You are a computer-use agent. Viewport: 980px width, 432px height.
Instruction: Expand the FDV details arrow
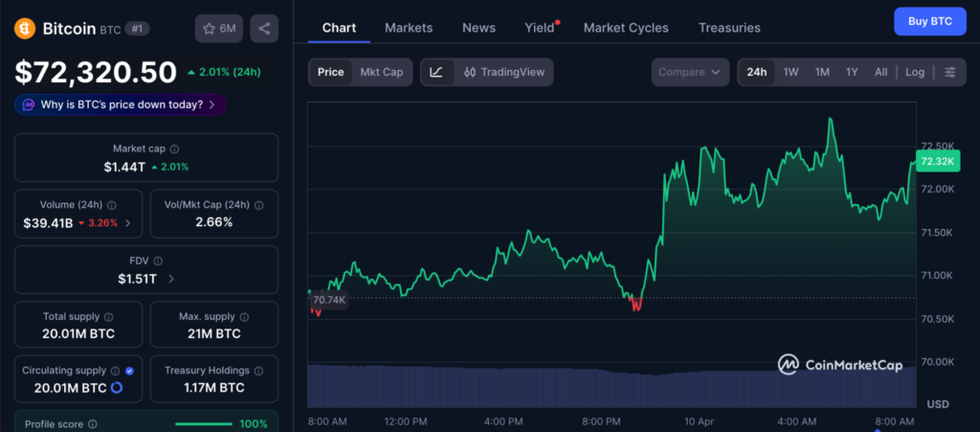[x=171, y=279]
